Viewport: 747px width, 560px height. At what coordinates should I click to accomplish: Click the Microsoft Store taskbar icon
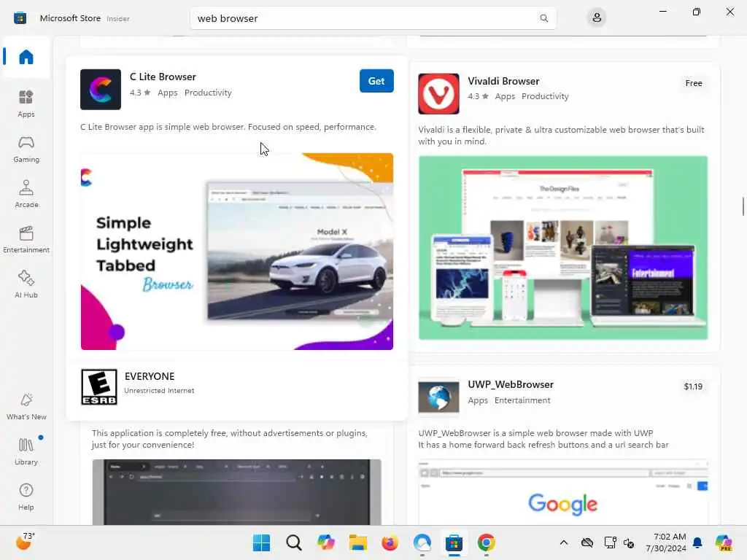click(x=454, y=542)
